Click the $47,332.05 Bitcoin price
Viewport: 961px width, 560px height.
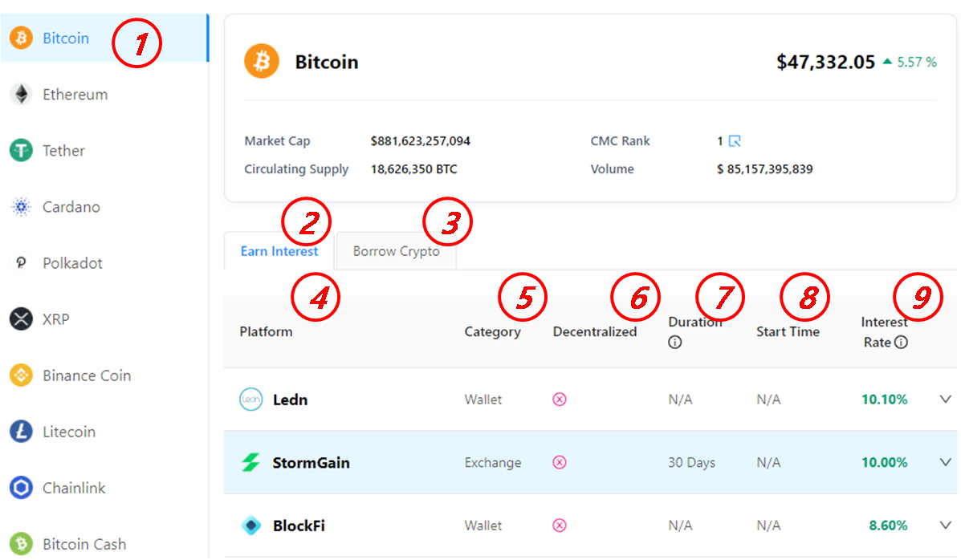[825, 62]
